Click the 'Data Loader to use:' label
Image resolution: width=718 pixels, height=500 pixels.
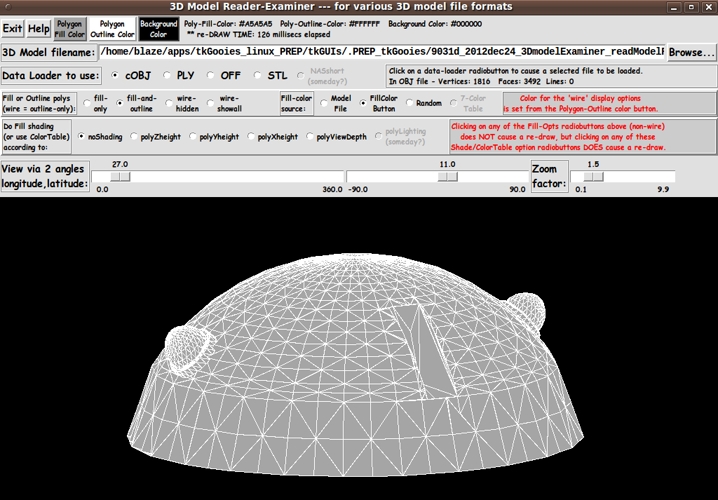51,76
